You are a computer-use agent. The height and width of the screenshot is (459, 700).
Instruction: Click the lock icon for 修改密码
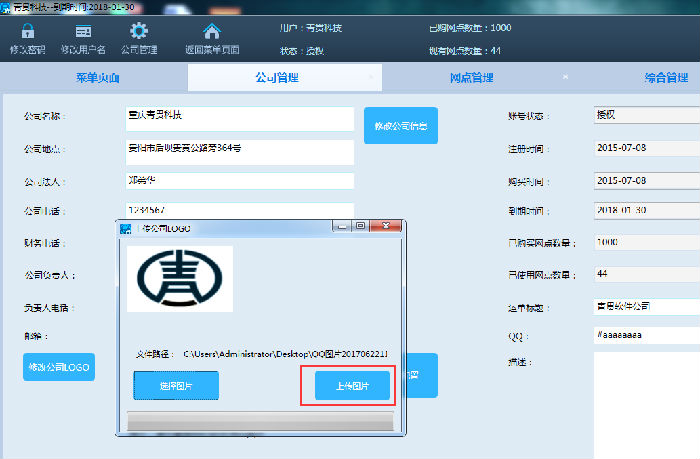[27, 31]
